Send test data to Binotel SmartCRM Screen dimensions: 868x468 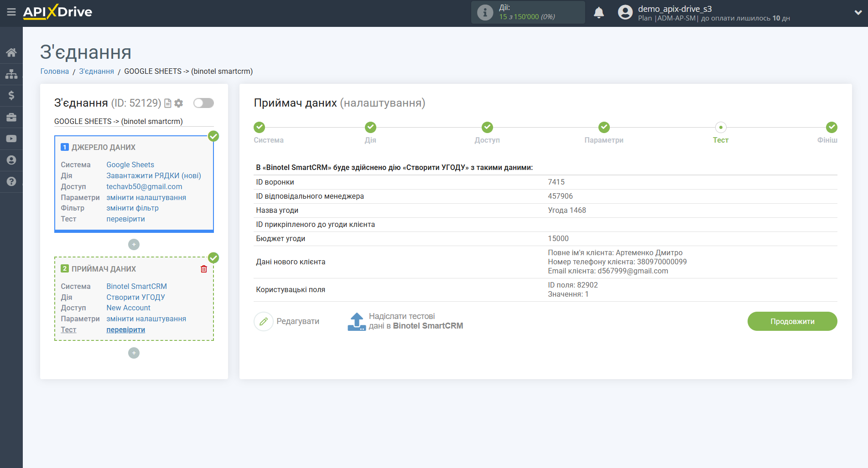416,321
